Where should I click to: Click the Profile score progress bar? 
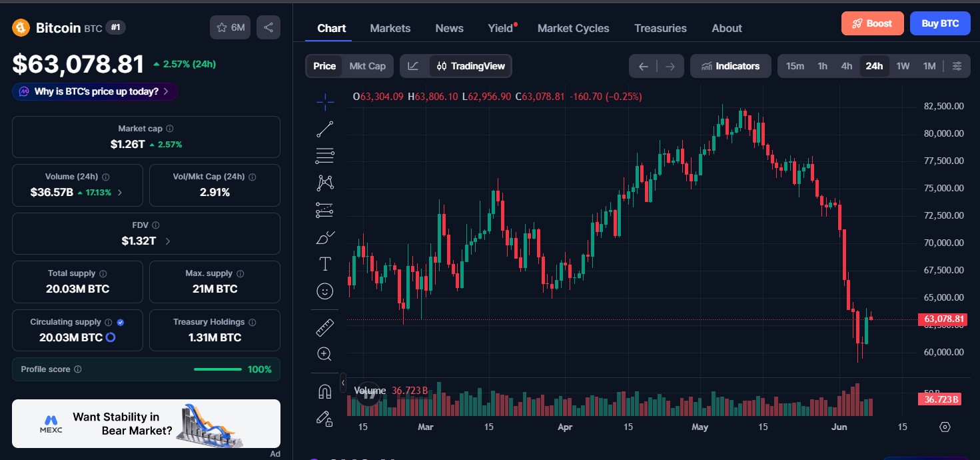tap(218, 369)
